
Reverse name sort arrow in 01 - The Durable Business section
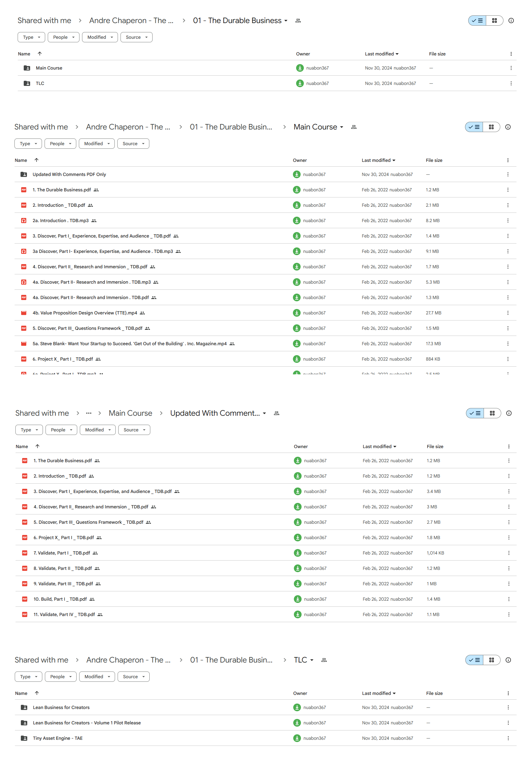(40, 54)
